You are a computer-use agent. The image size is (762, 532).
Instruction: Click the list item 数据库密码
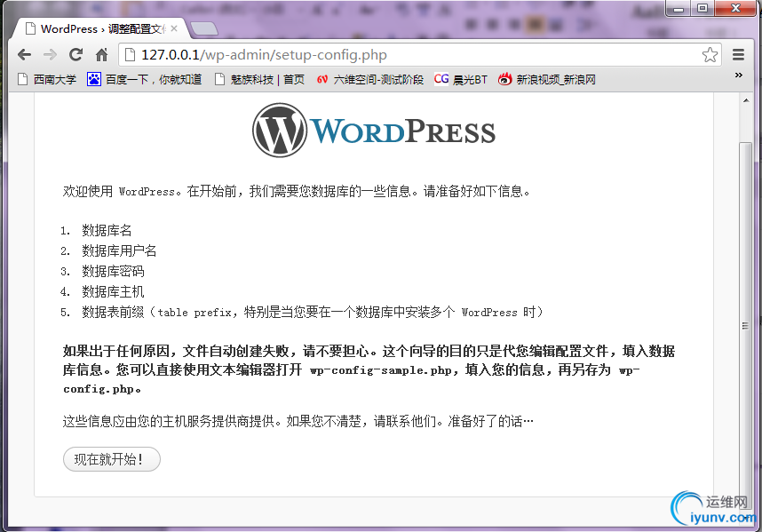pyautogui.click(x=113, y=271)
